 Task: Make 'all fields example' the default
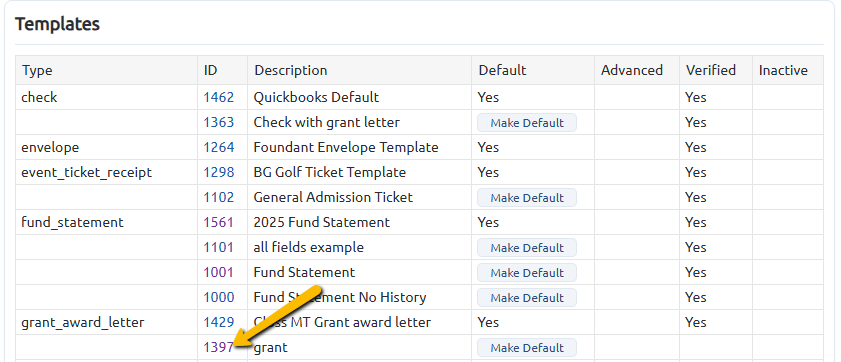pos(527,247)
